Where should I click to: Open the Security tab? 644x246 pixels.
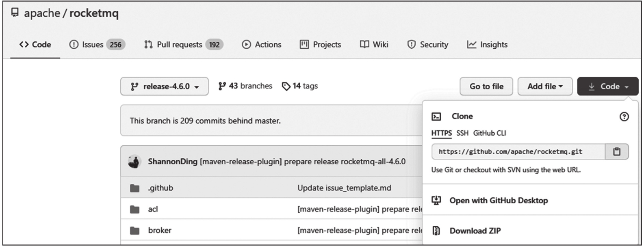pos(428,45)
